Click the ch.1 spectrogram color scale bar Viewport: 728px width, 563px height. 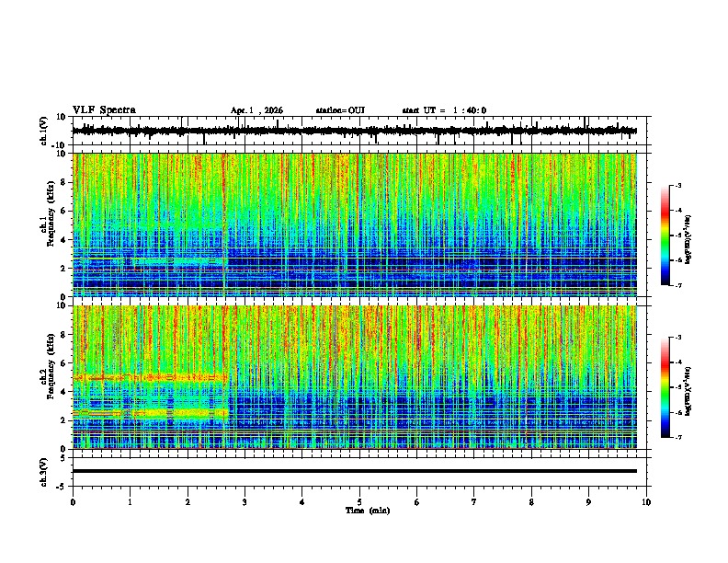665,236
